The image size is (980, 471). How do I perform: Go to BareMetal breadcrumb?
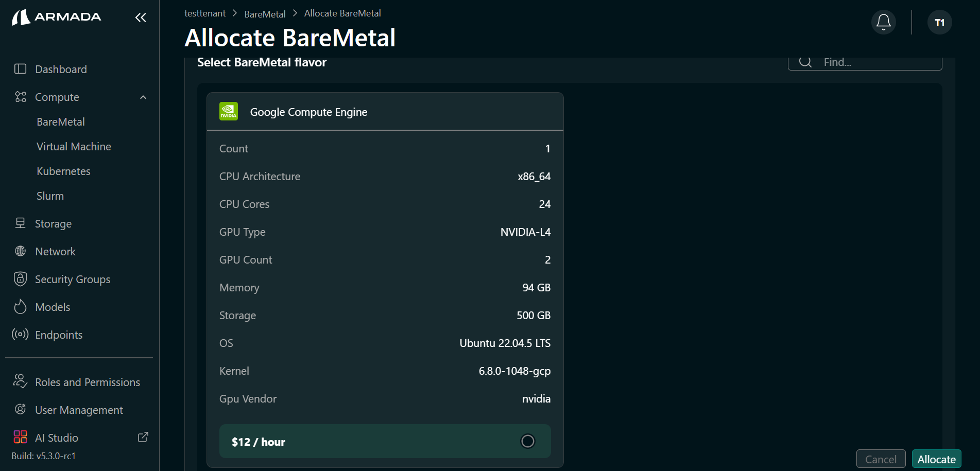[x=265, y=14]
